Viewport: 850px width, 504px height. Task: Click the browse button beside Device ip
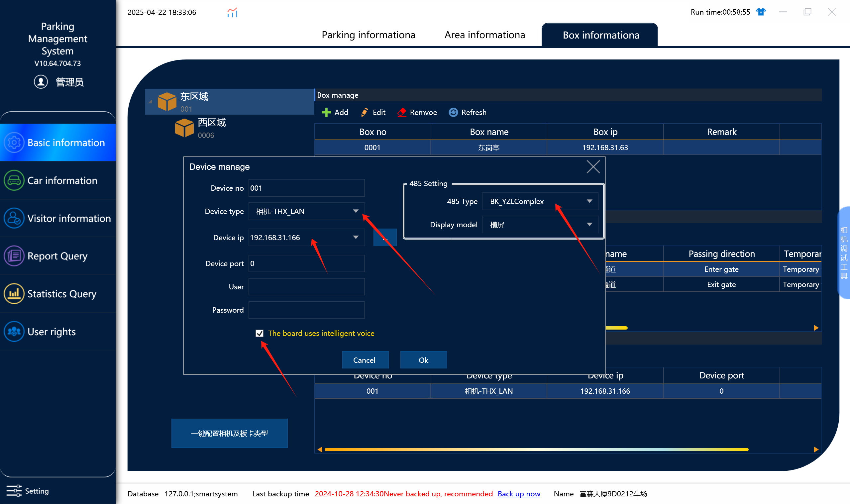pos(385,238)
